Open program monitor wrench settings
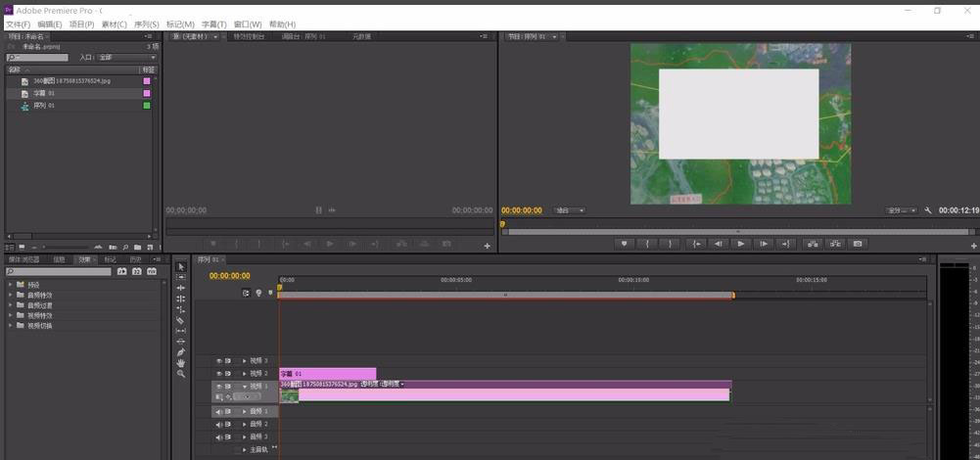The height and width of the screenshot is (460, 980). tap(928, 210)
